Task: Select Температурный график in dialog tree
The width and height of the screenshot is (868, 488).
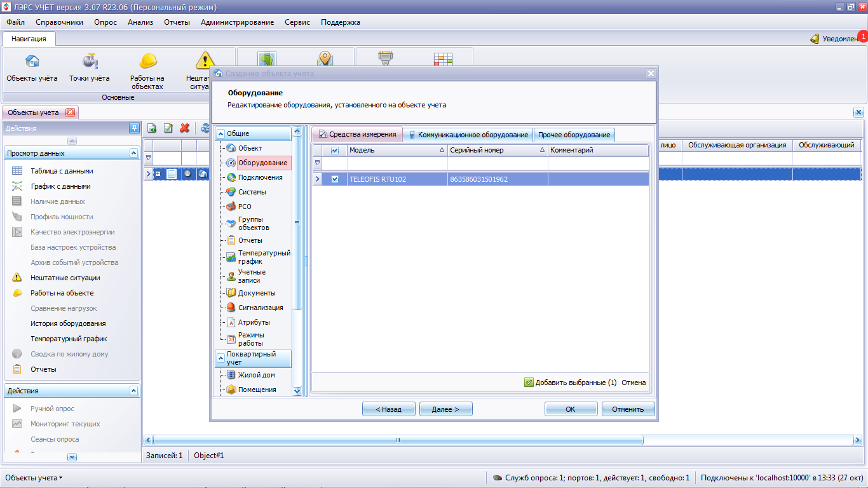Action: (x=264, y=257)
